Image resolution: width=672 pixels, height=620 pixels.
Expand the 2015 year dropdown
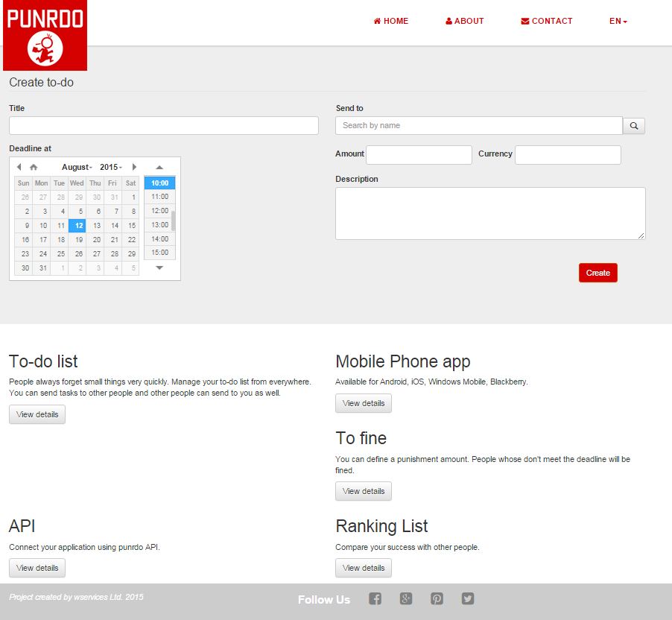pyautogui.click(x=111, y=167)
